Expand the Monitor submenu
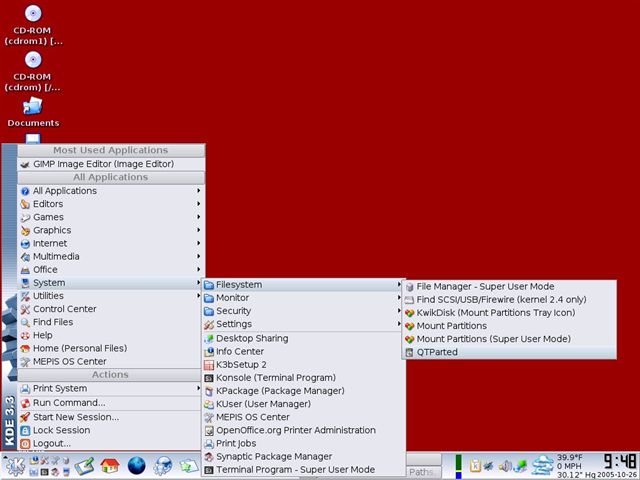 click(x=303, y=298)
